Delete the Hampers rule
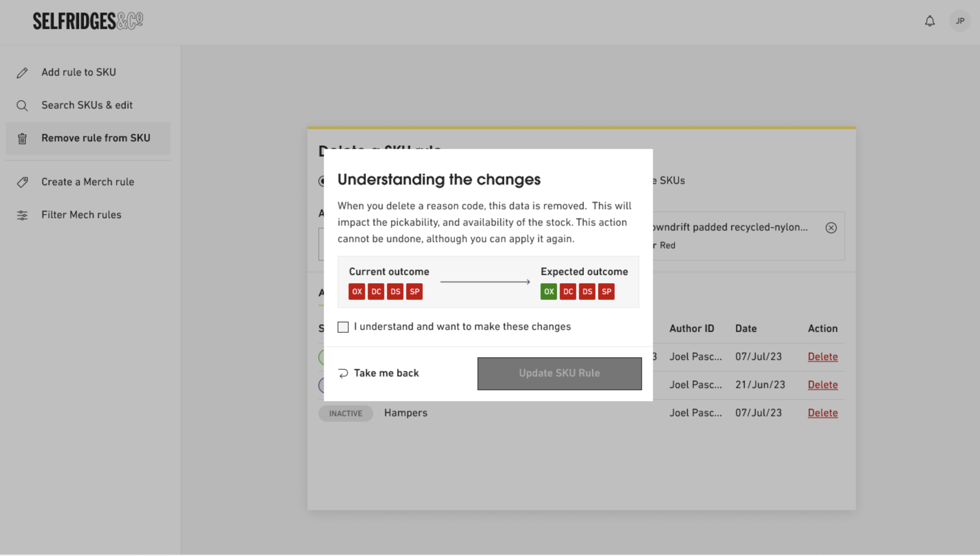Screen dimensions: 980x556 [822, 413]
